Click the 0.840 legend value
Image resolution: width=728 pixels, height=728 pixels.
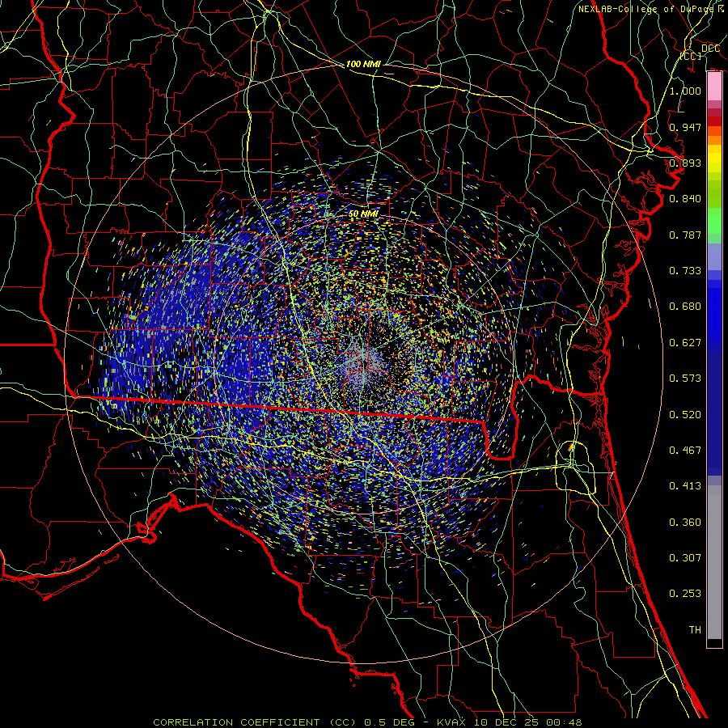pos(685,199)
